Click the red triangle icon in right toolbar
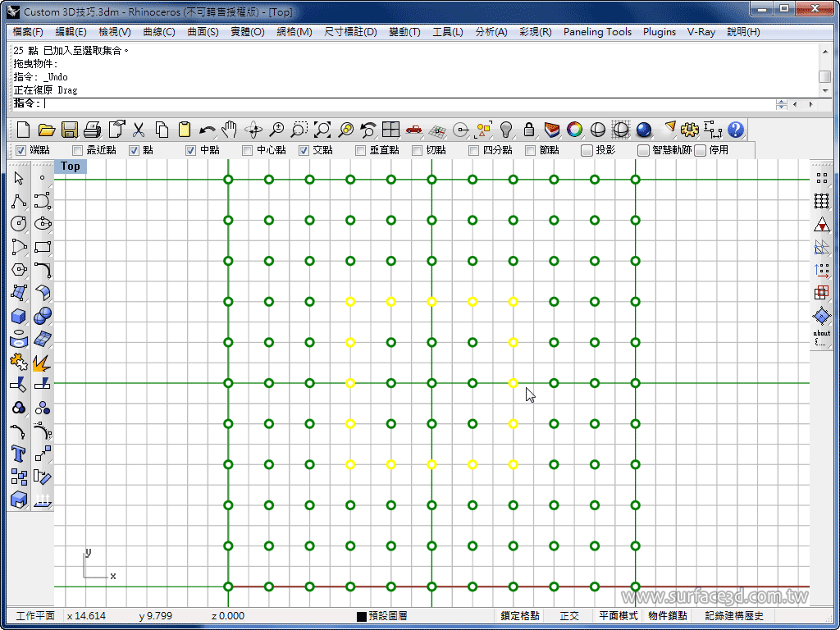Viewport: 840px width, 630px height. pyautogui.click(x=821, y=225)
